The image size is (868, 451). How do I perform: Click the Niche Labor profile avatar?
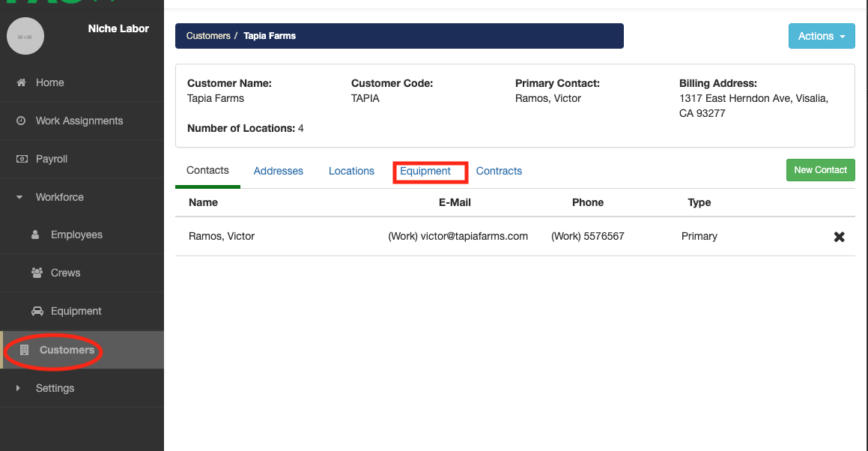tap(25, 36)
